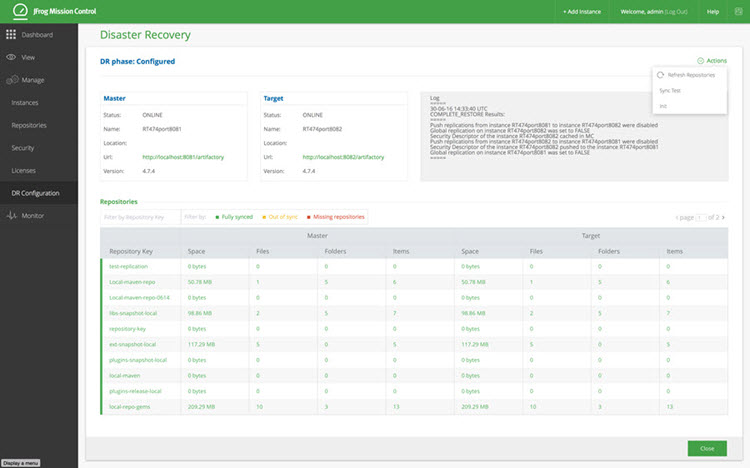The width and height of the screenshot is (750, 468).
Task: Click the Monitor pulse icon
Action: [x=12, y=216]
